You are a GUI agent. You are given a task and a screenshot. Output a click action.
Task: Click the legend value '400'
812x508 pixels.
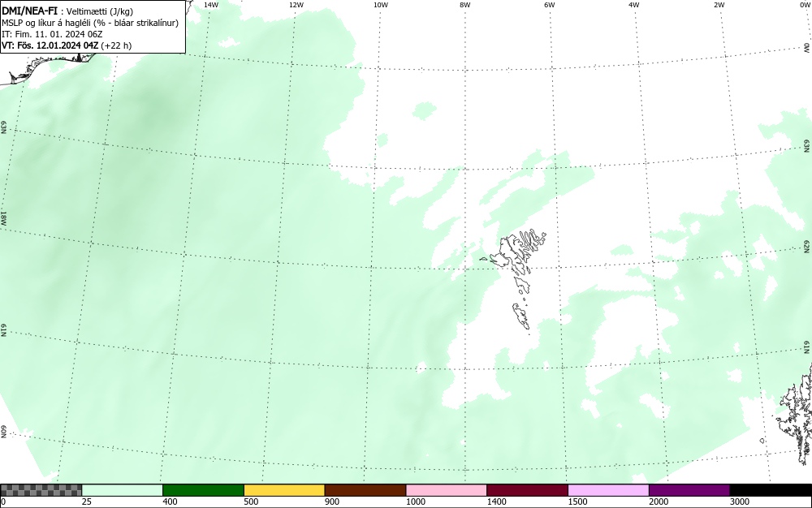170,502
